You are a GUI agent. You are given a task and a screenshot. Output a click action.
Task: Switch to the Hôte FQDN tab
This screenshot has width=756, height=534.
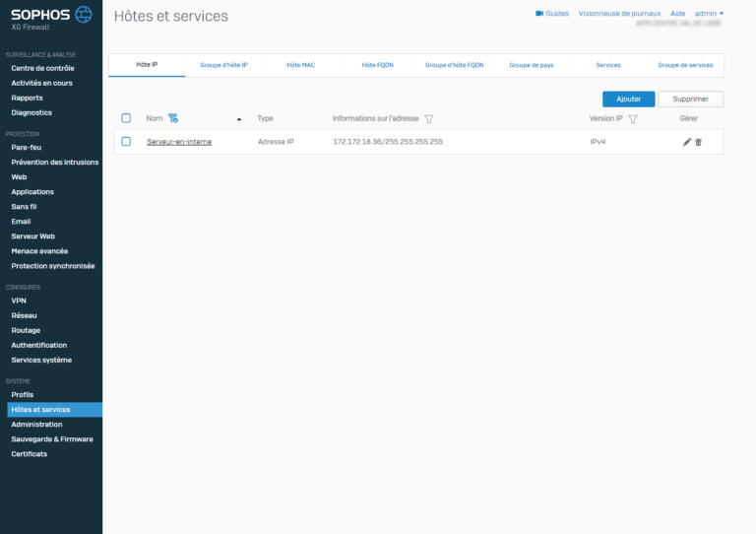(x=378, y=65)
